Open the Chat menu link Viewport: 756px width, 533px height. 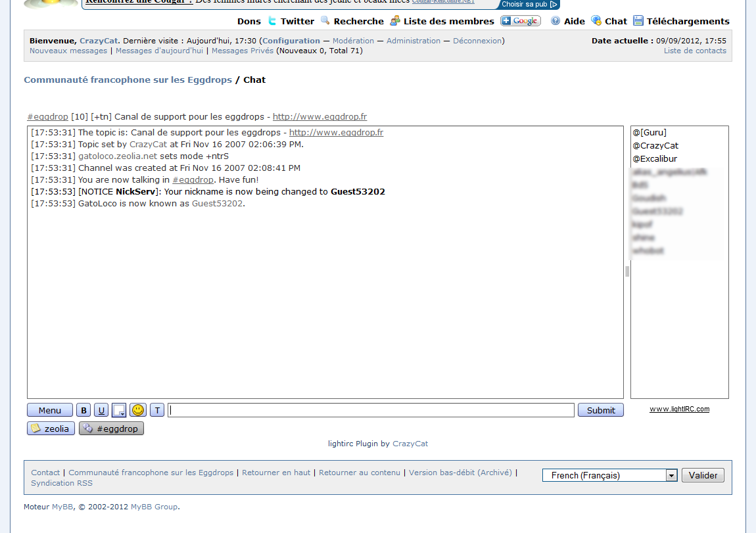tap(616, 21)
